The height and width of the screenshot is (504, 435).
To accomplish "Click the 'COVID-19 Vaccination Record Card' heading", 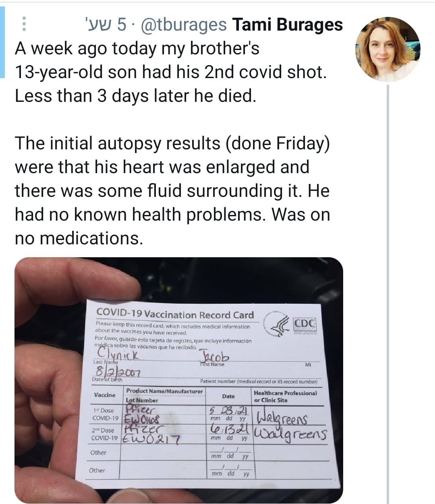I will (175, 314).
